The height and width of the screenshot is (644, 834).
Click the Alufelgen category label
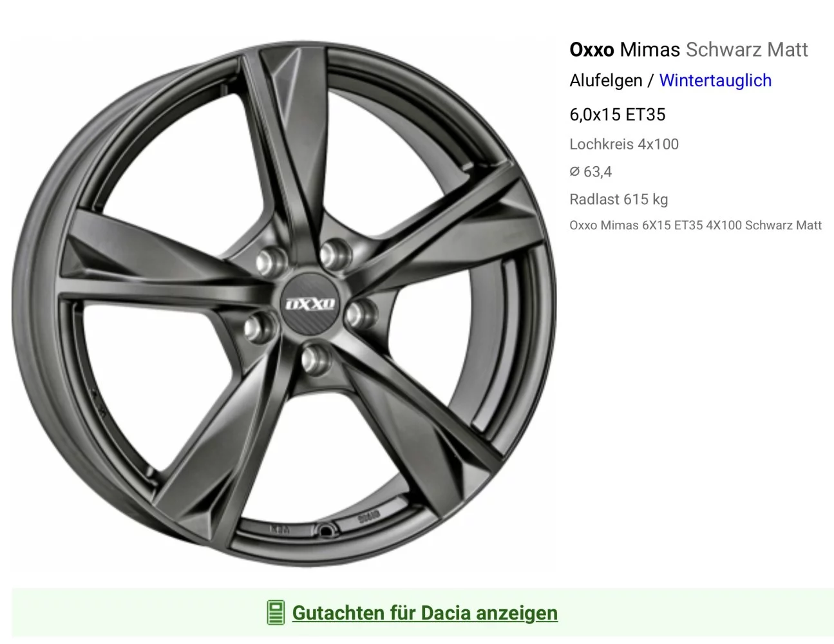point(605,80)
